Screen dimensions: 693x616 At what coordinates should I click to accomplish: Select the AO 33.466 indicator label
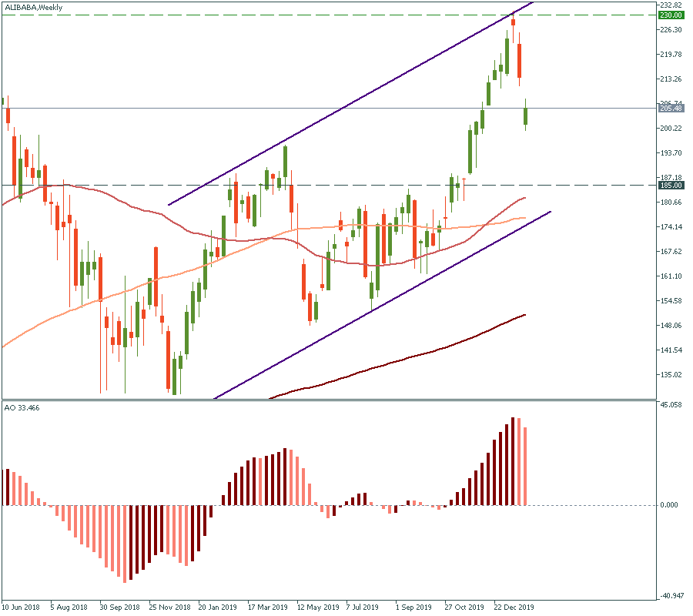click(x=22, y=407)
